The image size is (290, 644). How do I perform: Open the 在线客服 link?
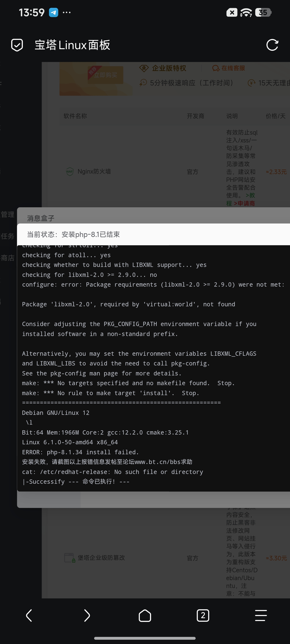point(233,68)
